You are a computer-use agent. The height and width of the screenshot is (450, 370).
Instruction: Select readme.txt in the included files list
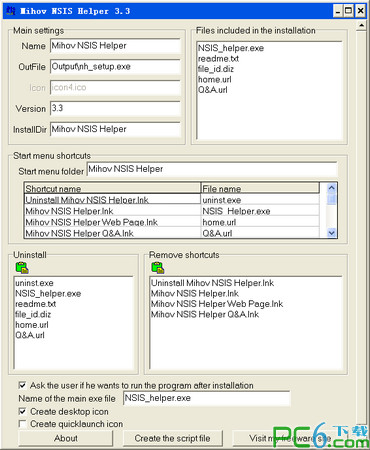tap(218, 59)
